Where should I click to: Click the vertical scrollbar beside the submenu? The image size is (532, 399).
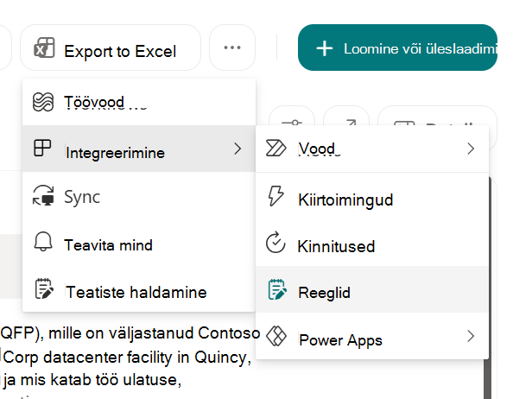tap(489, 288)
